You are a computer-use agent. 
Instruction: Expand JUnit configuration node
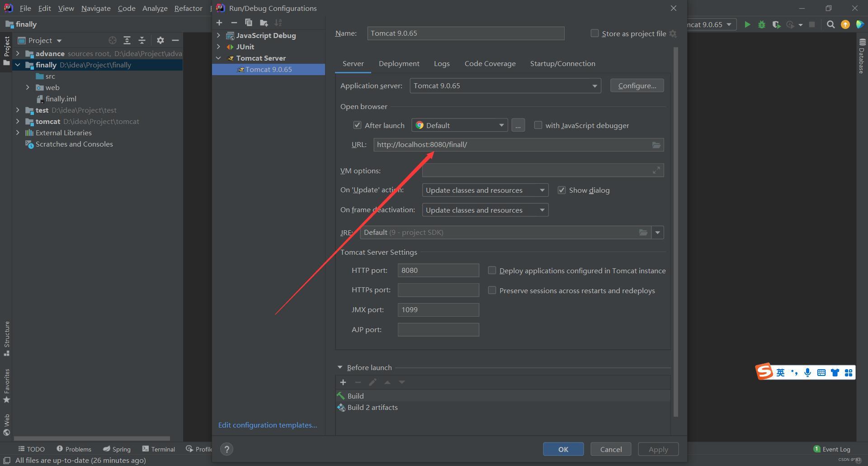point(219,47)
